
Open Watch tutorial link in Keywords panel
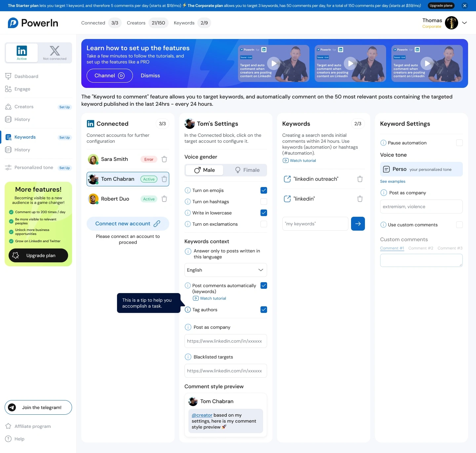click(x=299, y=161)
